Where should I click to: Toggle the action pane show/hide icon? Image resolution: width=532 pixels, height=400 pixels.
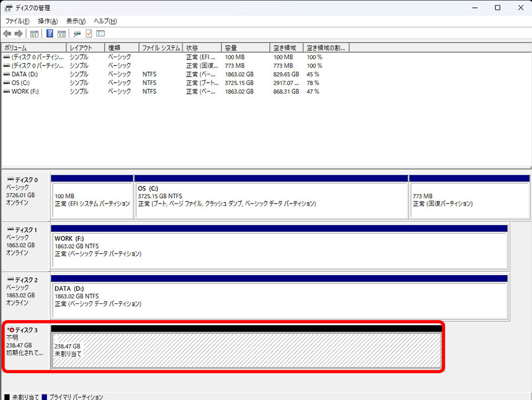click(x=62, y=34)
